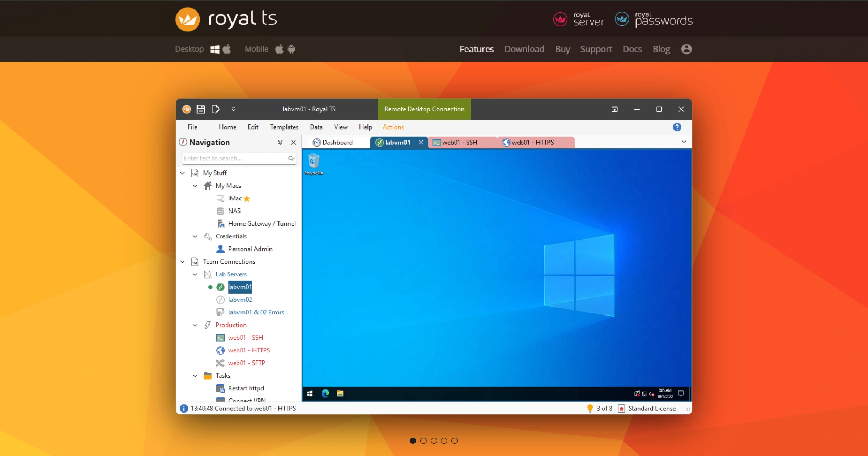
Task: Click the Royal TS orange crown logo
Action: pyautogui.click(x=187, y=19)
